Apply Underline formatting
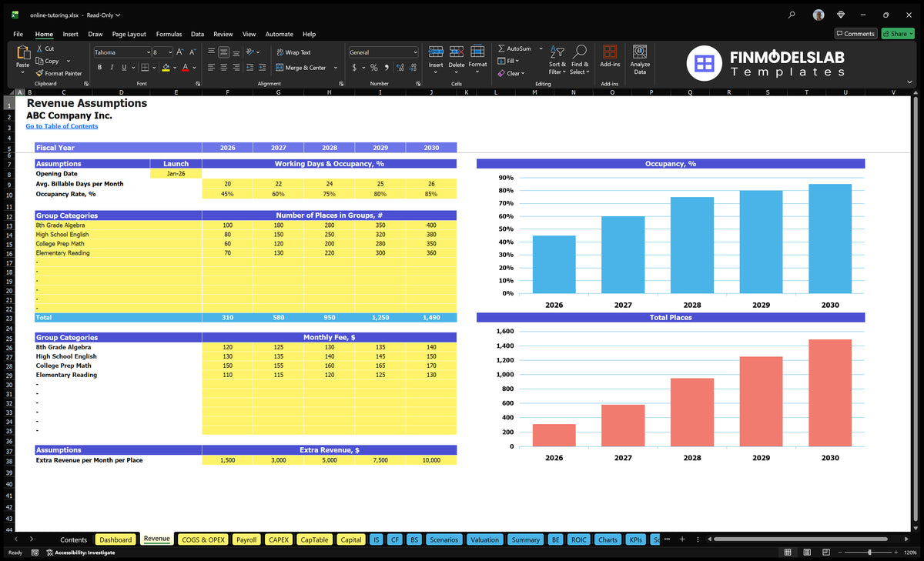924x561 pixels. coord(124,68)
